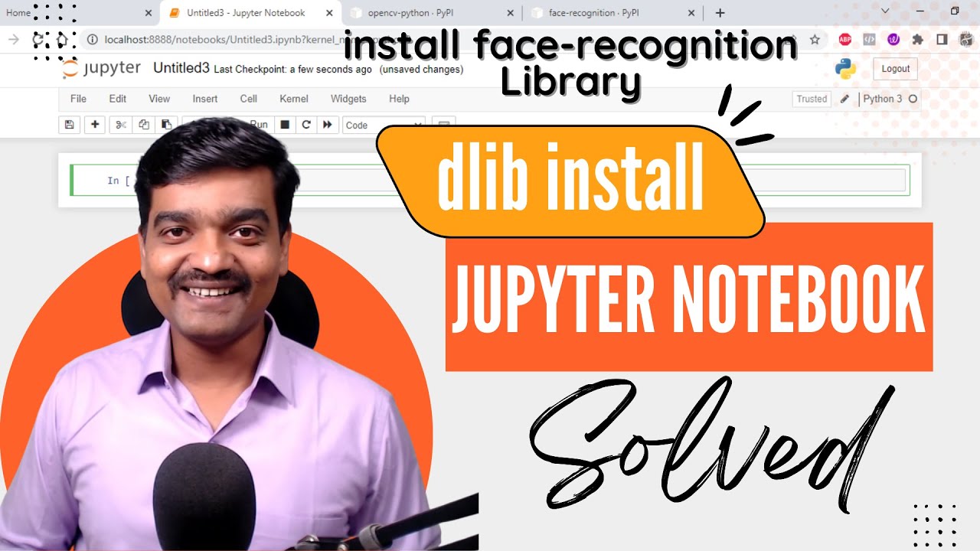Viewport: 980px width, 551px height.
Task: Open the Kernel menu
Action: [294, 99]
